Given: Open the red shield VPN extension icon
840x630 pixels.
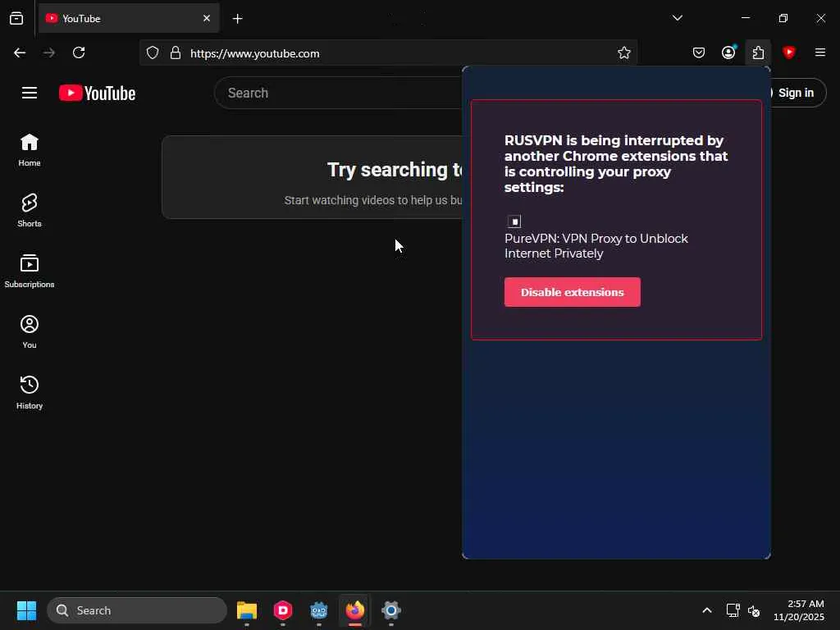Looking at the screenshot, I should 788,52.
